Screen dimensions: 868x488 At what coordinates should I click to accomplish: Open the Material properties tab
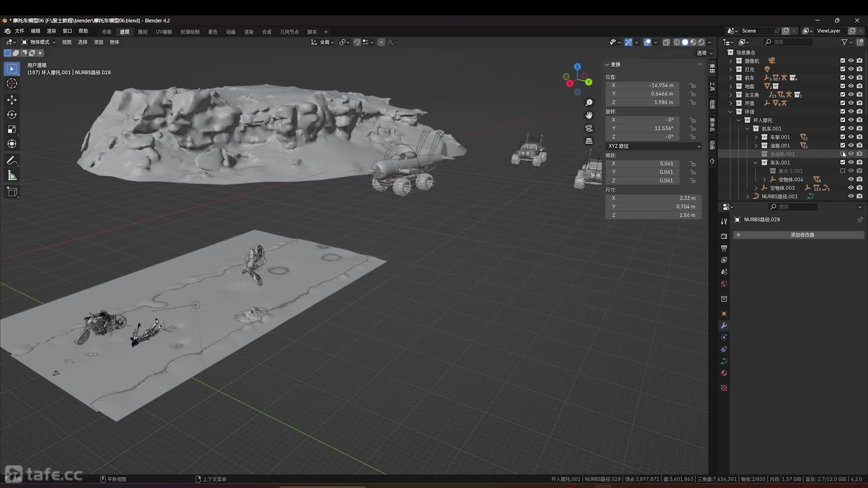724,373
